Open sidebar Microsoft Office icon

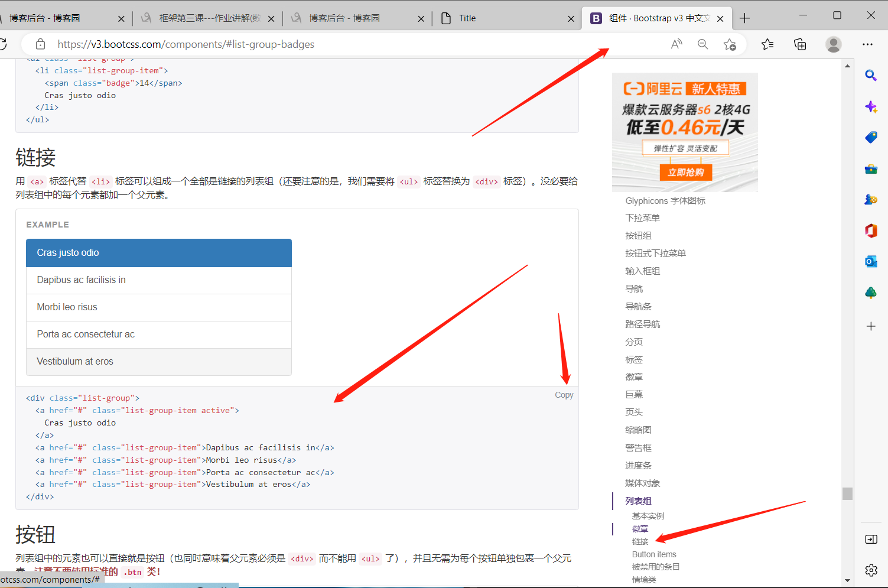871,230
